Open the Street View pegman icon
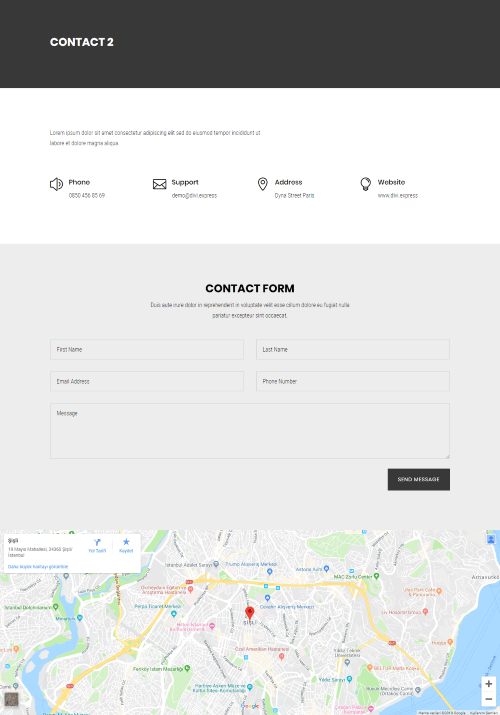The height and width of the screenshot is (715, 500). coord(491,539)
